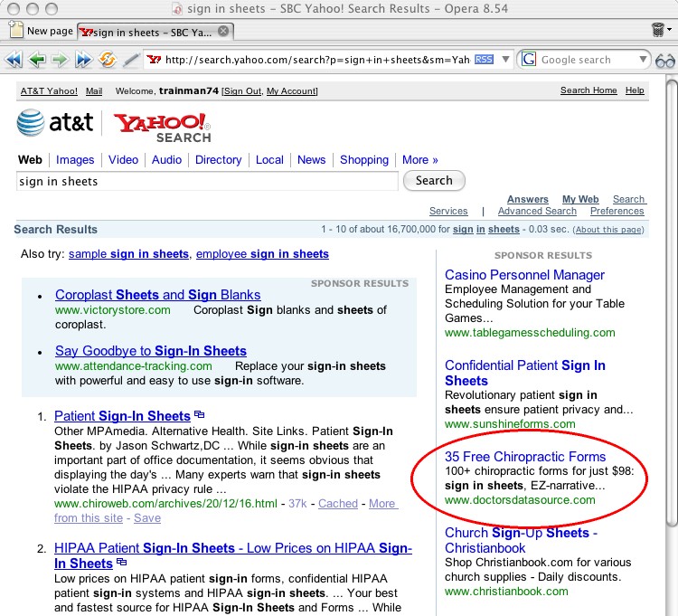Switch to the Directory search tab
678x616 pixels.
pyautogui.click(x=219, y=159)
